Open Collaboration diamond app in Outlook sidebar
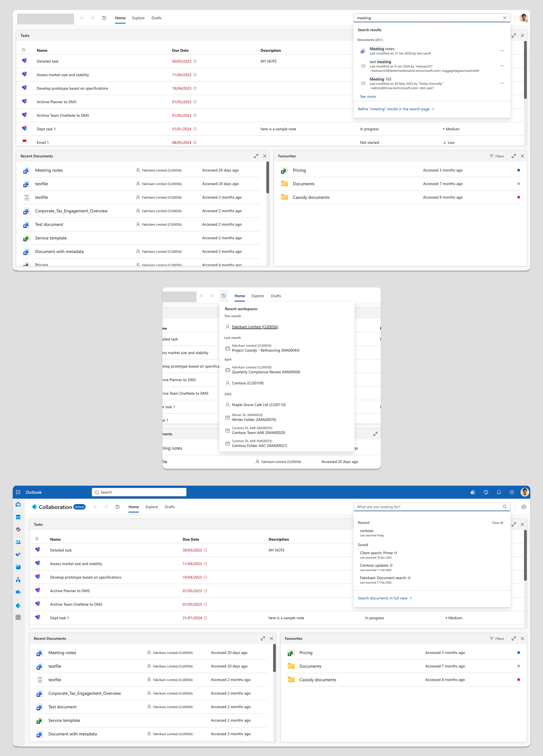 click(18, 605)
